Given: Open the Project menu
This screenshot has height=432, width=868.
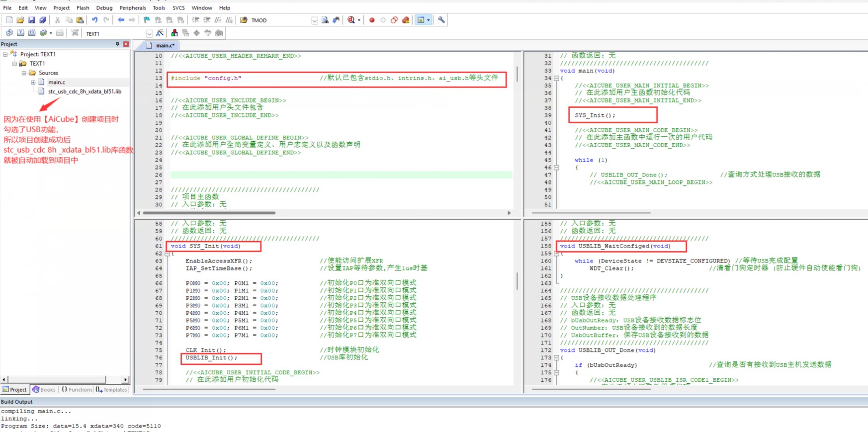Looking at the screenshot, I should pos(62,8).
